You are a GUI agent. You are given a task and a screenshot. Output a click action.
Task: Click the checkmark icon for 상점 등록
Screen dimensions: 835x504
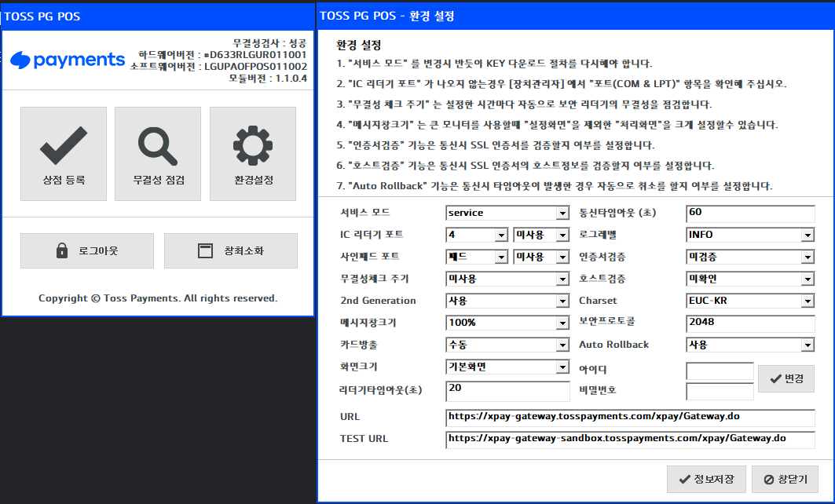coord(64,145)
